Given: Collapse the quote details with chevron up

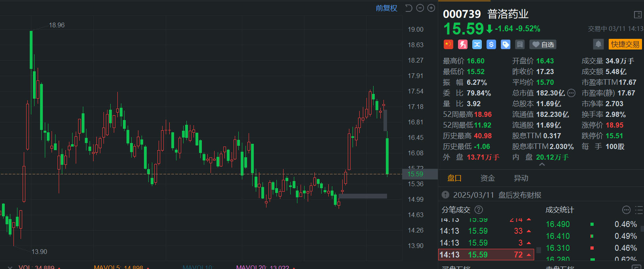Looking at the screenshot, I should (x=542, y=164).
